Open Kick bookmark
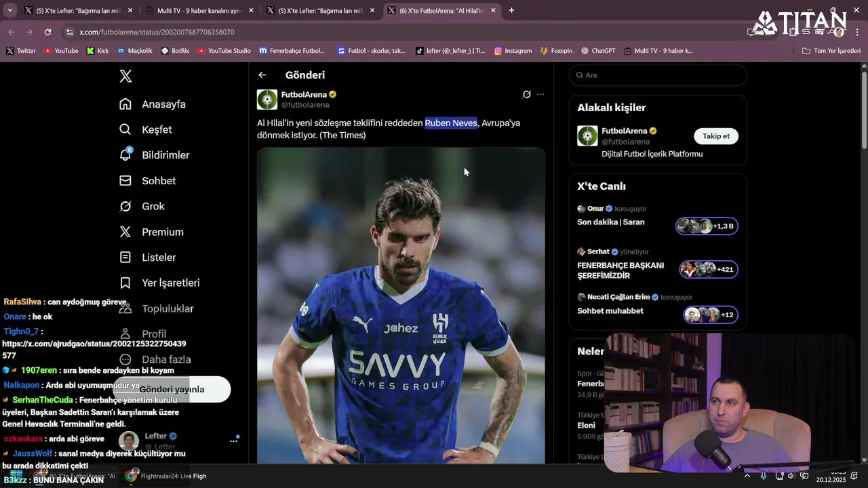The width and height of the screenshot is (868, 488). tap(98, 51)
